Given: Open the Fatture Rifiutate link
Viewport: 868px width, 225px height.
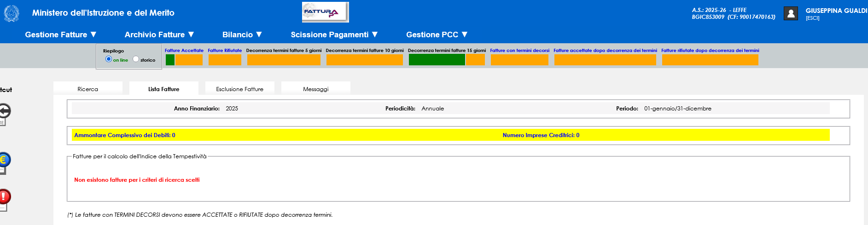Looking at the screenshot, I should tap(225, 51).
